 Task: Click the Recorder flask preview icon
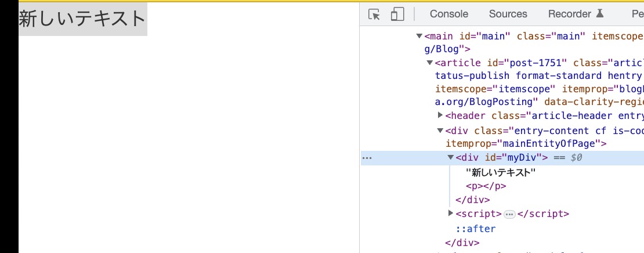point(600,14)
